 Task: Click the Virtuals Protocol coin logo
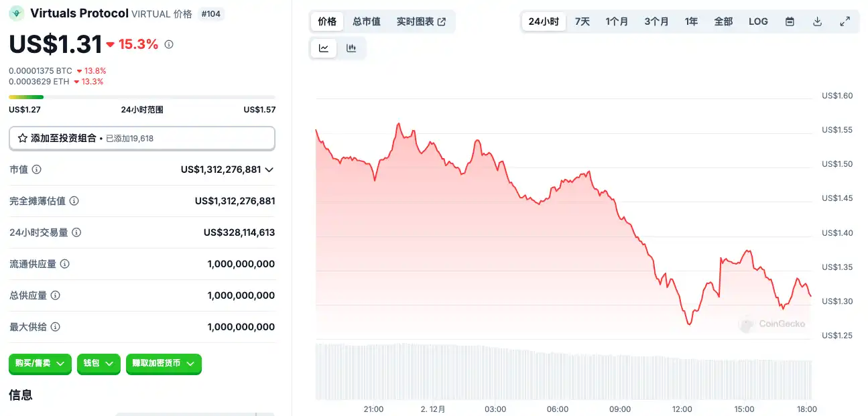pyautogui.click(x=17, y=13)
